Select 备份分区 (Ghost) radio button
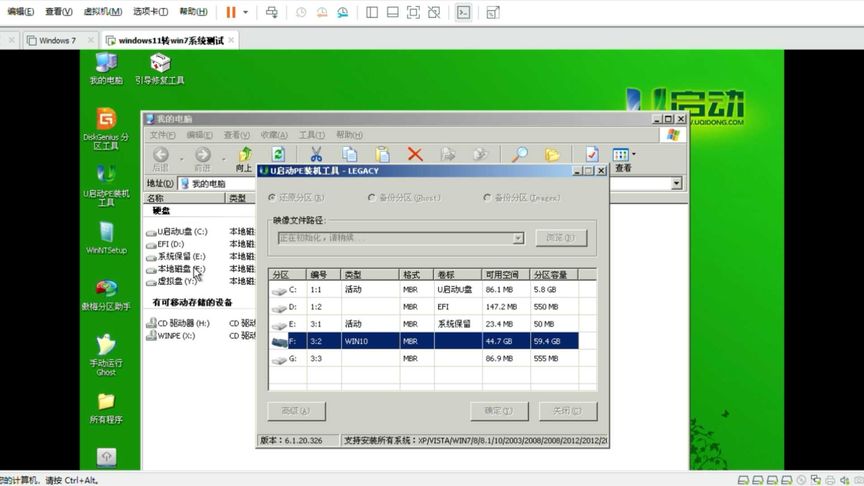The width and height of the screenshot is (864, 486). 372,197
